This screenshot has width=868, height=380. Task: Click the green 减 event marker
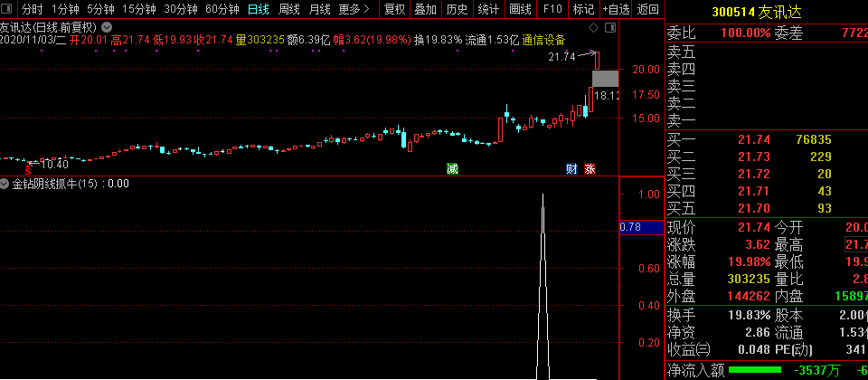coord(452,168)
